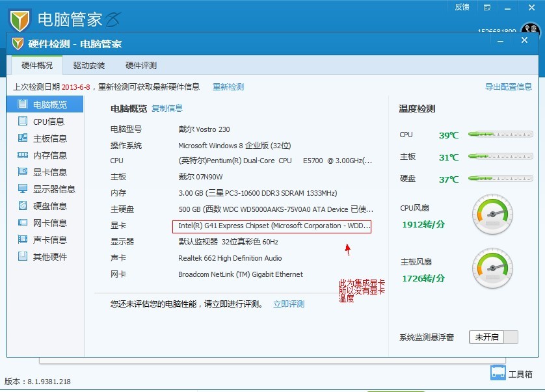The image size is (545, 392).
Task: Click the 硬盘 temperature bar
Action: pos(501,179)
